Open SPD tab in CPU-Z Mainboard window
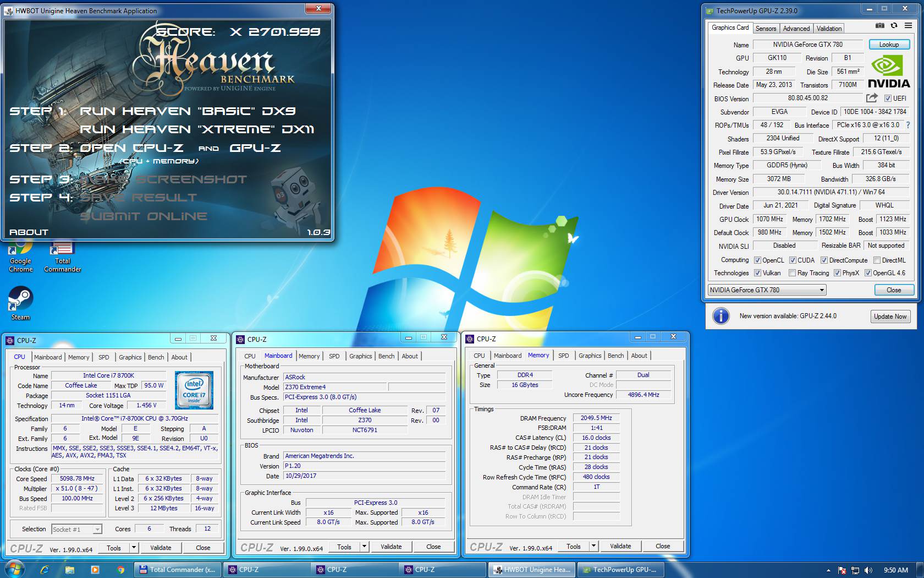 [334, 356]
